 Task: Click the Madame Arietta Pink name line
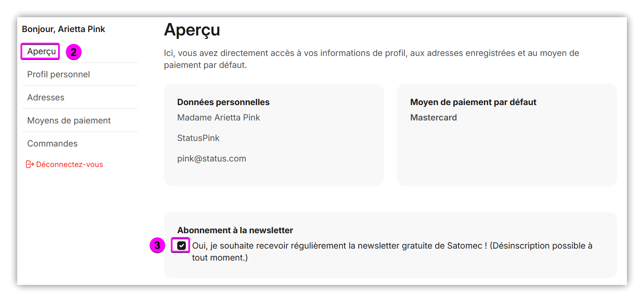point(219,117)
